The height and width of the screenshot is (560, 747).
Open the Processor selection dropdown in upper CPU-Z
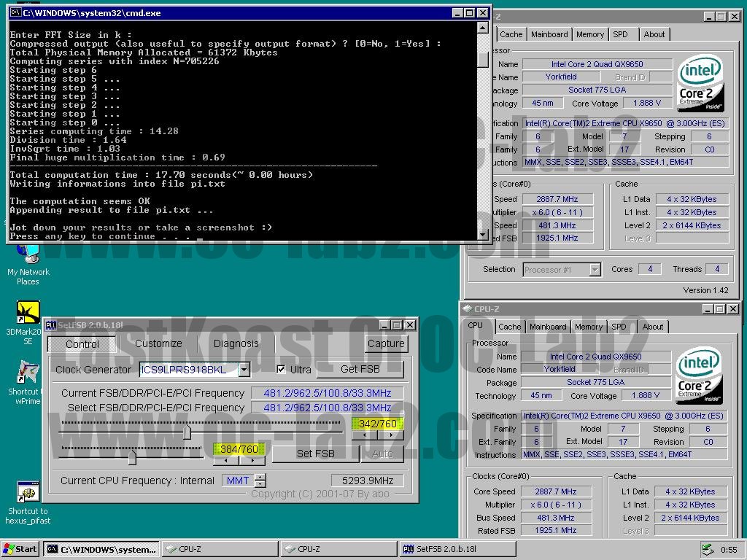[x=595, y=270]
